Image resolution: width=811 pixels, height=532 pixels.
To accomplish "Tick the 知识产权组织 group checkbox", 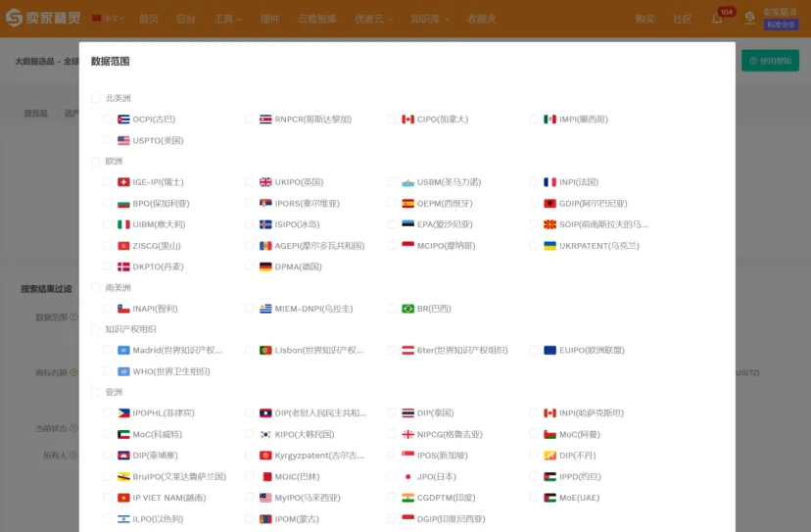I will point(95,329).
